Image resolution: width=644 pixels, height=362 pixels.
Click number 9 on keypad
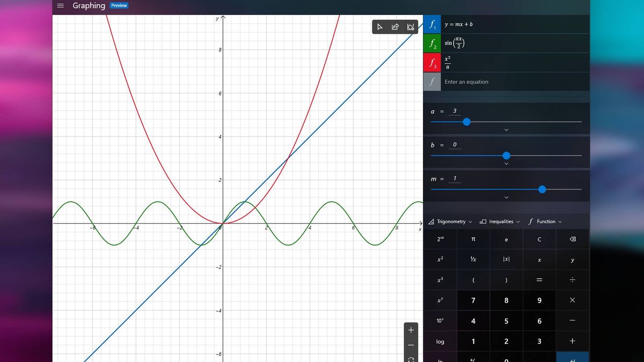point(539,300)
